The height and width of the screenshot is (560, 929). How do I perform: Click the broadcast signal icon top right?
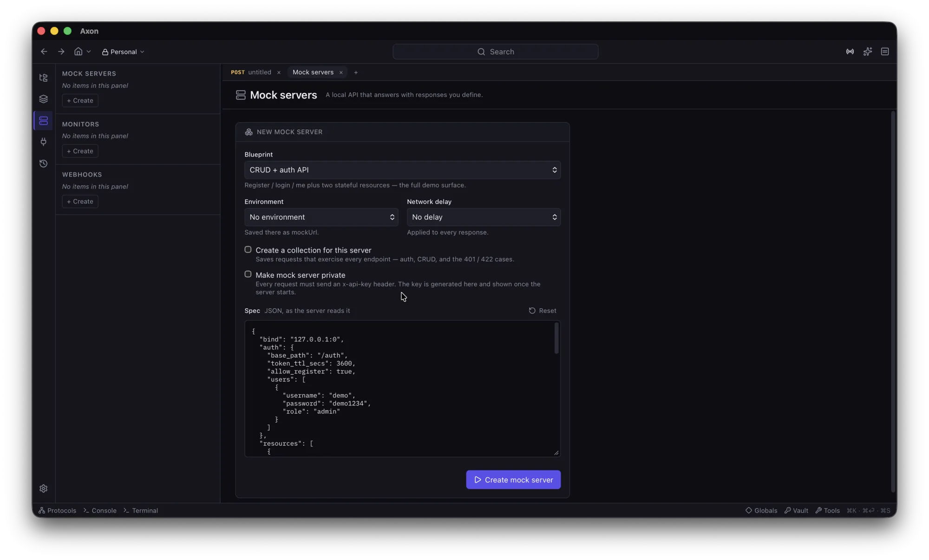pos(850,52)
